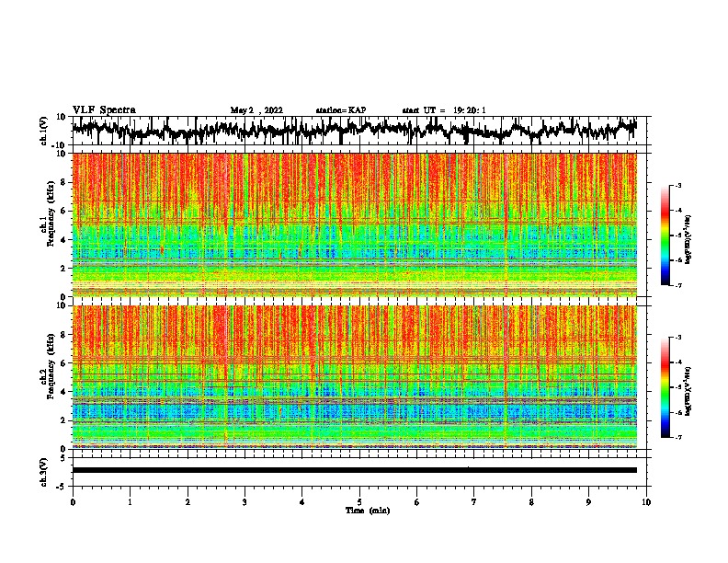The height and width of the screenshot is (563, 728).
Task: Click time axis tick label "8"
Action: click(x=531, y=502)
